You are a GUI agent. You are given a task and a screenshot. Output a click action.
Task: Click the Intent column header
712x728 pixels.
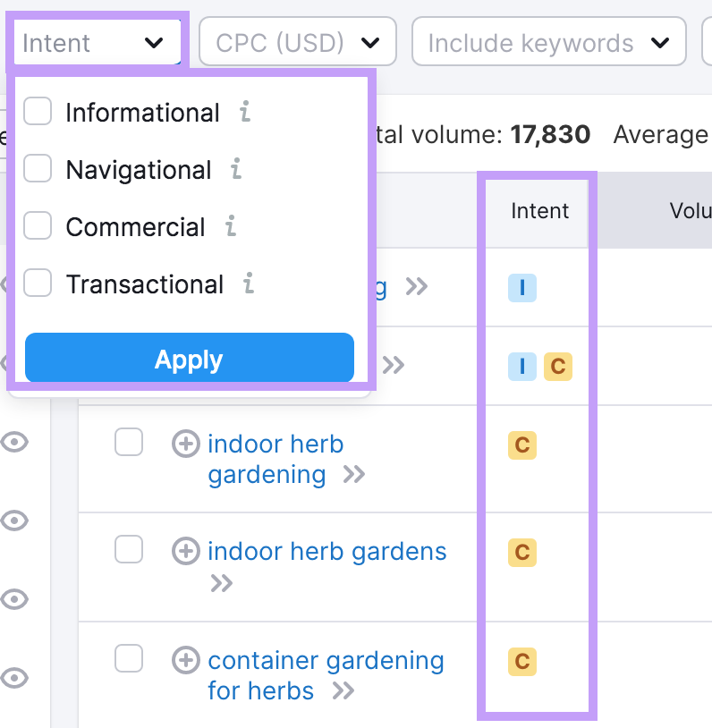538,211
